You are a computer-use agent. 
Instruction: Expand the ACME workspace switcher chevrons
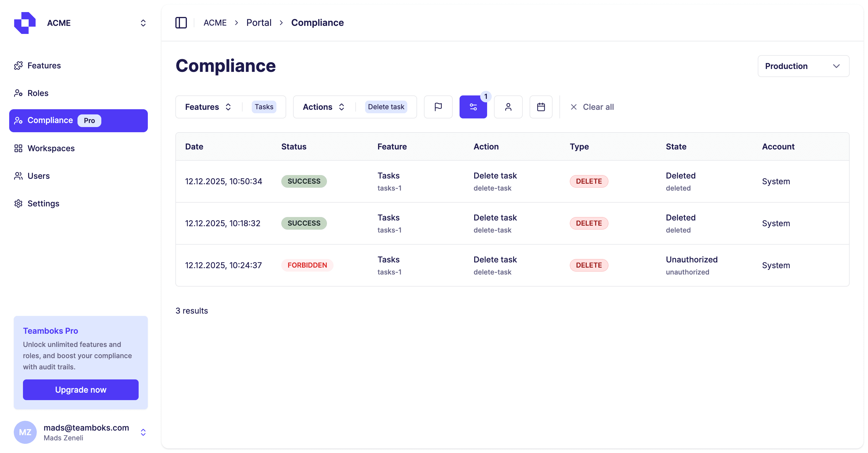coord(143,23)
